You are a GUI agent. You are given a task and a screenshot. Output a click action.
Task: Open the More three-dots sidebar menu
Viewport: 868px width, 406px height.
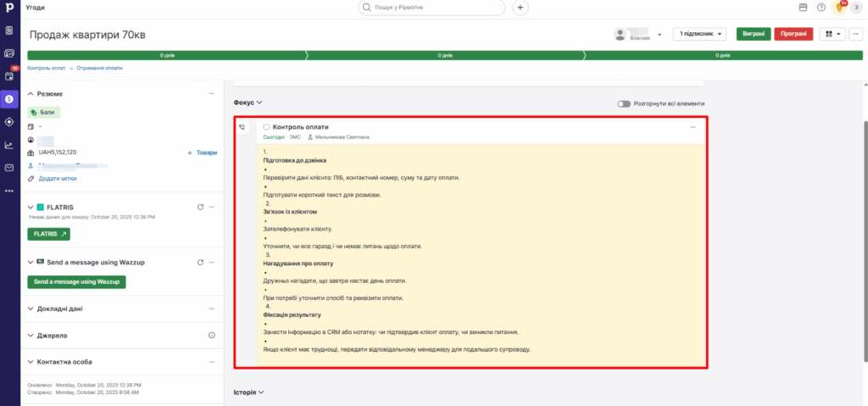coord(8,191)
